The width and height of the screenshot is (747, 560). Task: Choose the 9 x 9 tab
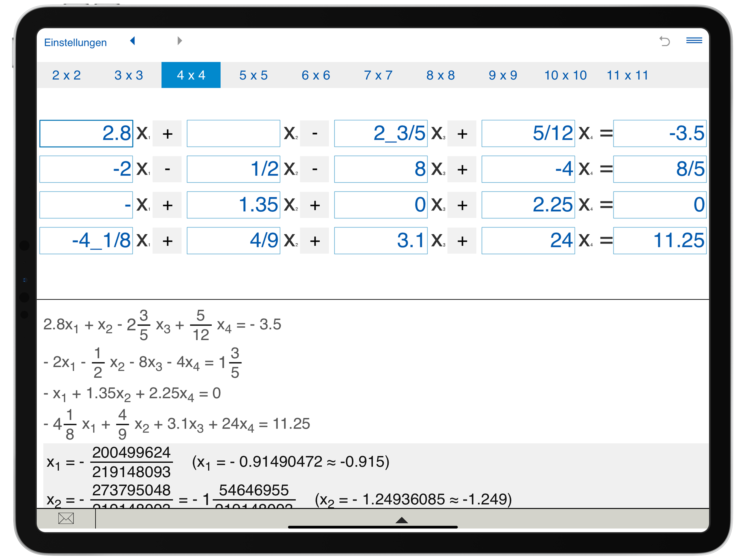point(503,75)
